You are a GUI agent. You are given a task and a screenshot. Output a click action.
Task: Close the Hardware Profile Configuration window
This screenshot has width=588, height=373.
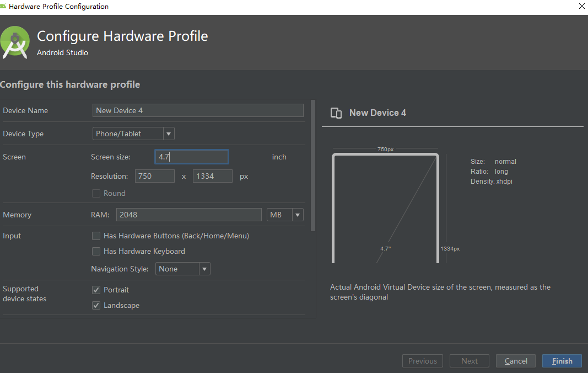pos(581,6)
